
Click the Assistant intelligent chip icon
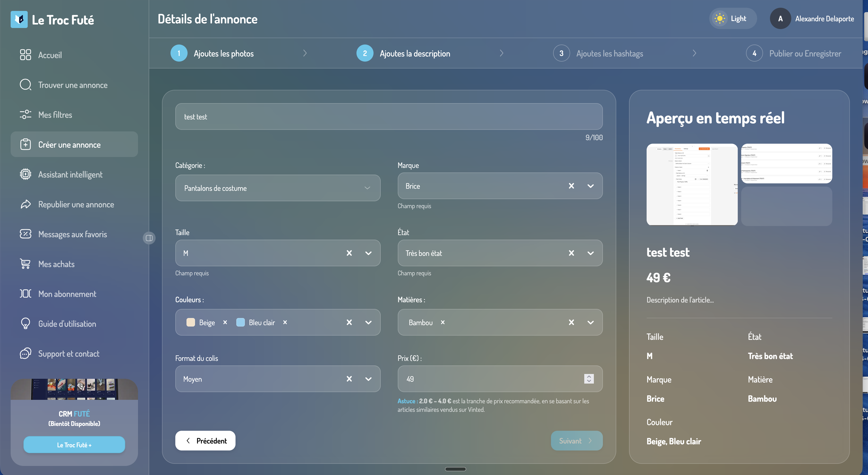pos(25,174)
